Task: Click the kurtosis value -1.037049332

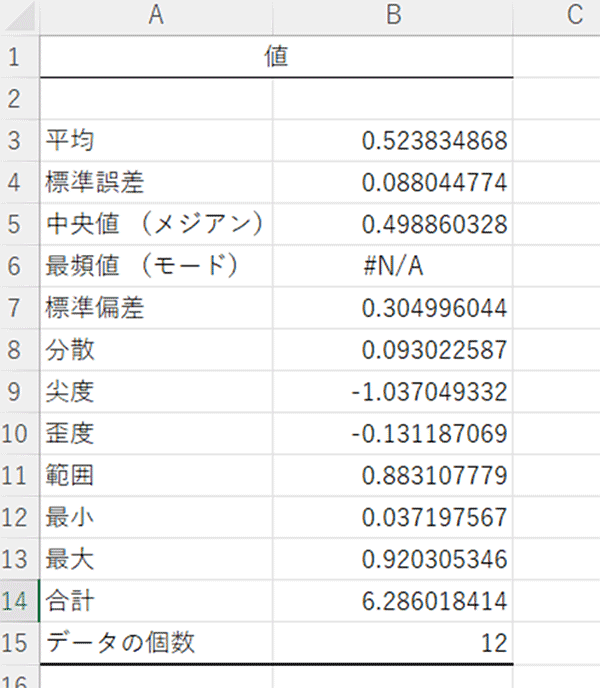Action: pos(392,391)
